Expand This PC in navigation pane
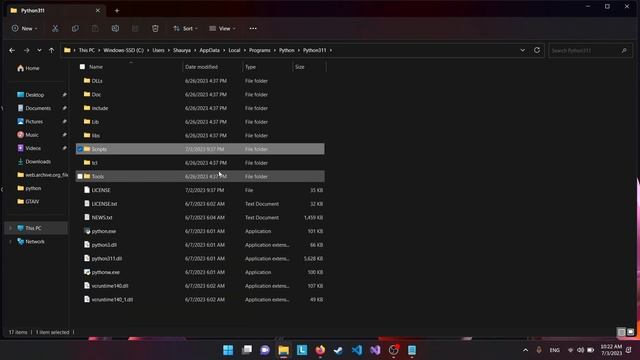The image size is (640, 360). [11, 228]
